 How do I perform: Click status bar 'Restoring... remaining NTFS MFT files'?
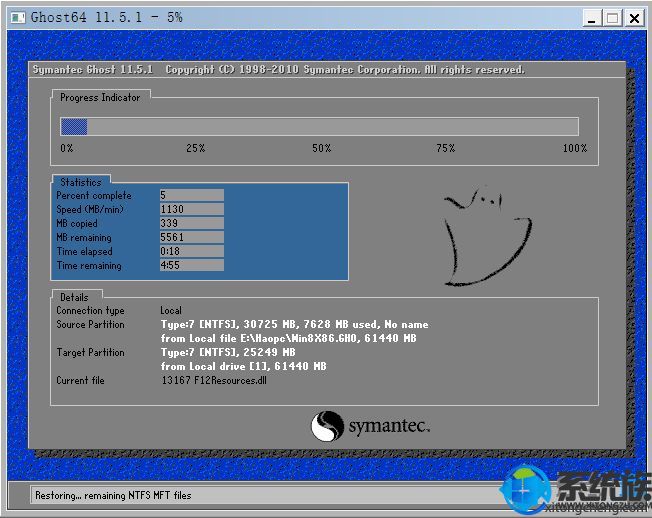click(x=113, y=496)
